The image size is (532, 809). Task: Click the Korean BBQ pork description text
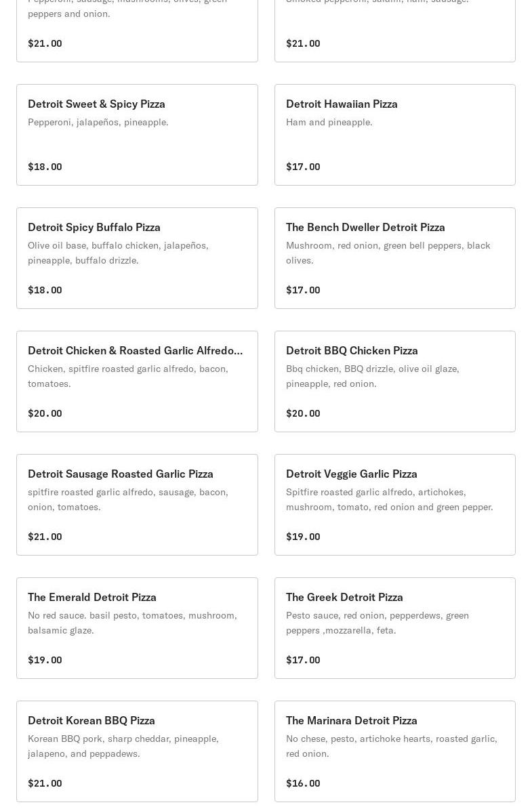click(x=123, y=746)
